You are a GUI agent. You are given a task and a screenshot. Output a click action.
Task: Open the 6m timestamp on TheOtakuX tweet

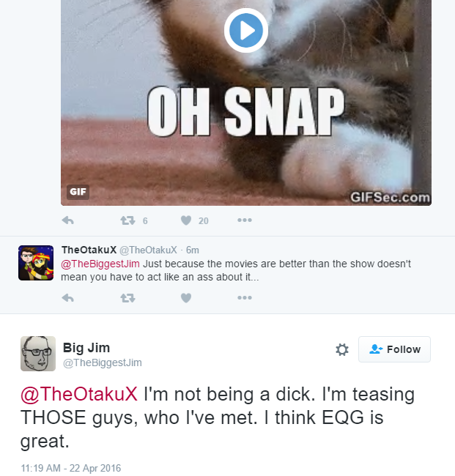click(x=193, y=250)
